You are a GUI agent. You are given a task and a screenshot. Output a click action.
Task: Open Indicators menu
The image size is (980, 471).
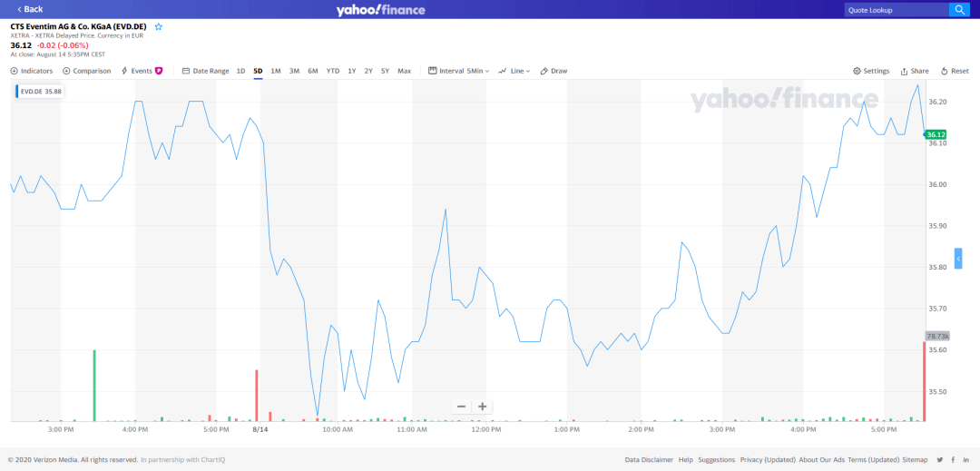click(32, 71)
